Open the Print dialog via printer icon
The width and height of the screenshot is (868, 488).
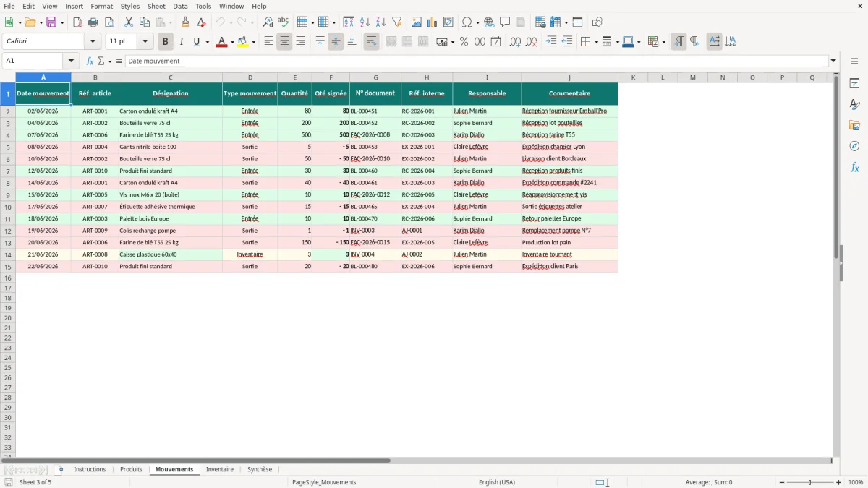93,22
